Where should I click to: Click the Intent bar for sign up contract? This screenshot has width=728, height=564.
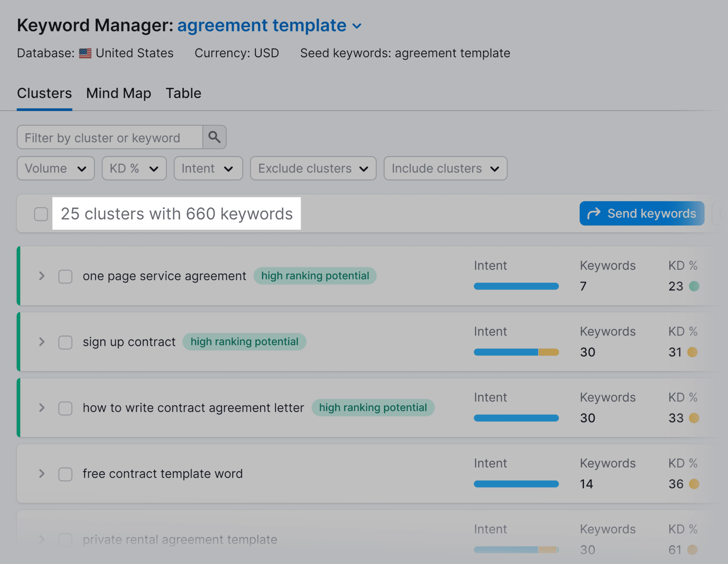coord(516,352)
